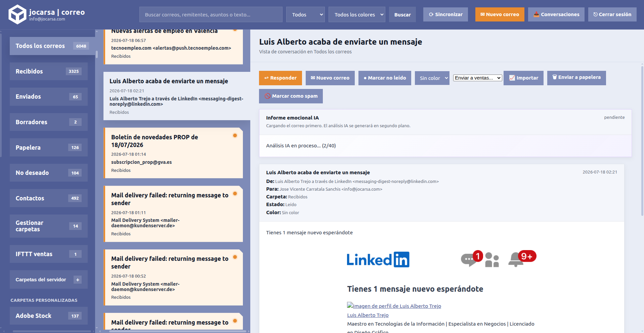Click the Buscar button
This screenshot has width=644, height=333.
point(402,14)
